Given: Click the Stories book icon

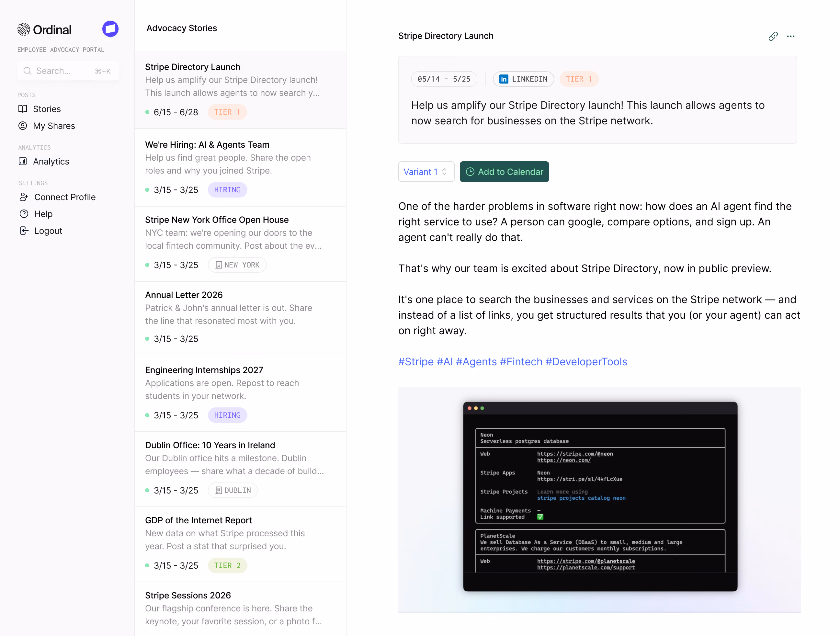Looking at the screenshot, I should pos(23,109).
